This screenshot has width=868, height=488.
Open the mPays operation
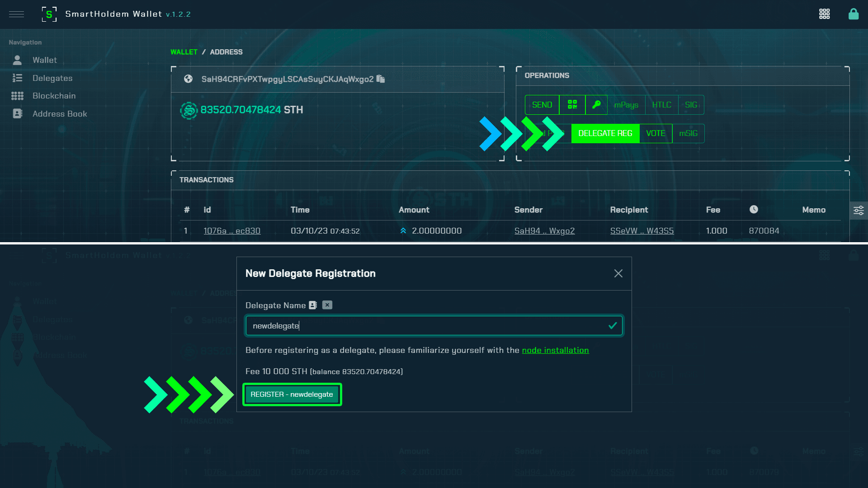click(626, 105)
